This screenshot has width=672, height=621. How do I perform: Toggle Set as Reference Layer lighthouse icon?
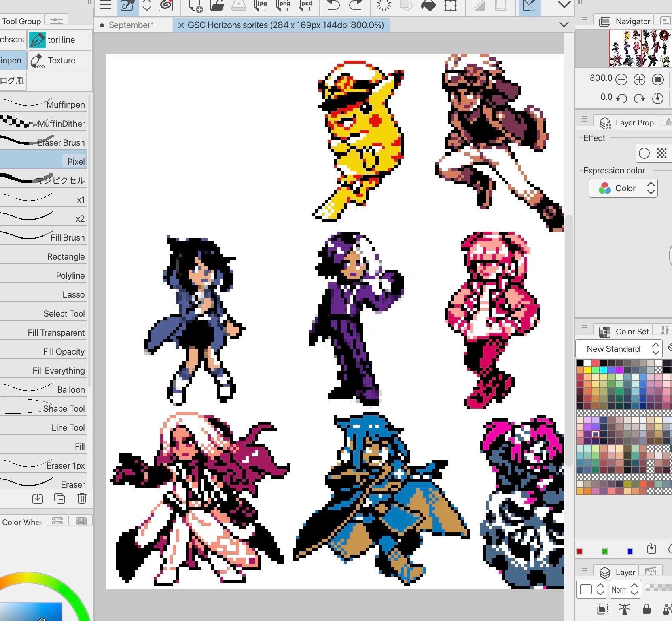[625, 609]
